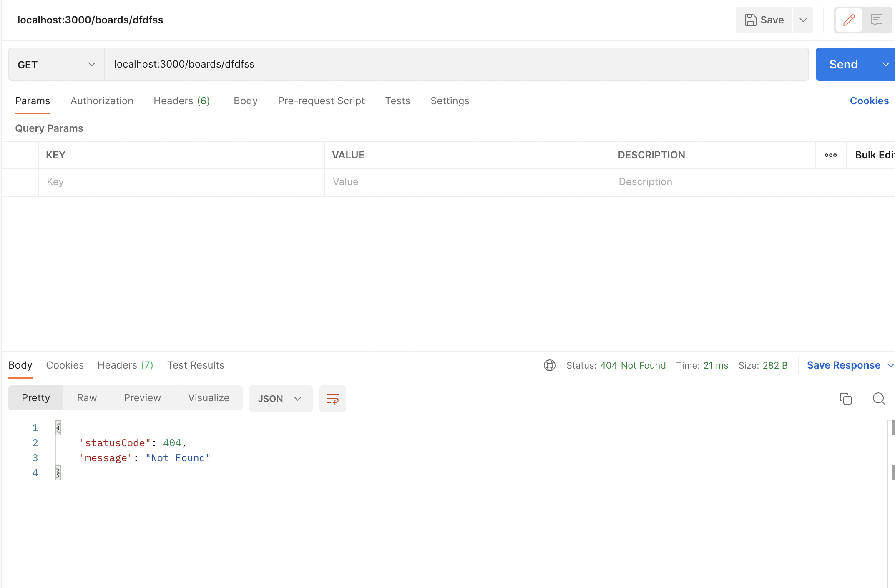Screen dimensions: 895x588
Task: Expand the Save options arrow
Action: click(x=803, y=20)
